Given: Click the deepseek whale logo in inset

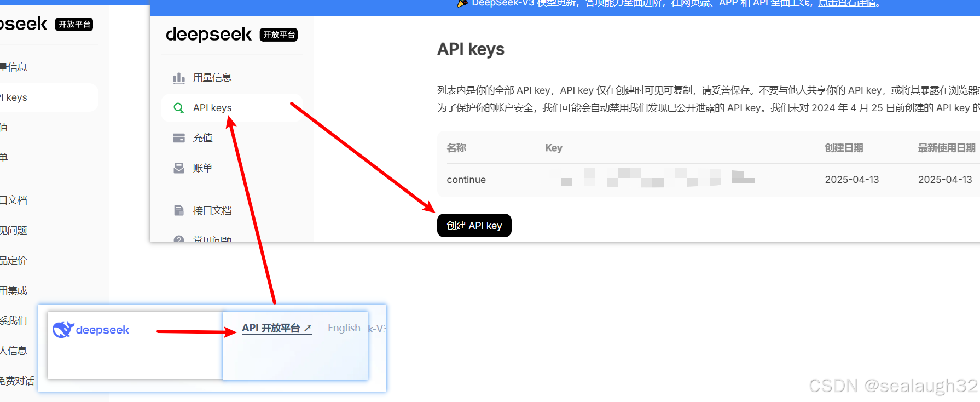Looking at the screenshot, I should [63, 330].
